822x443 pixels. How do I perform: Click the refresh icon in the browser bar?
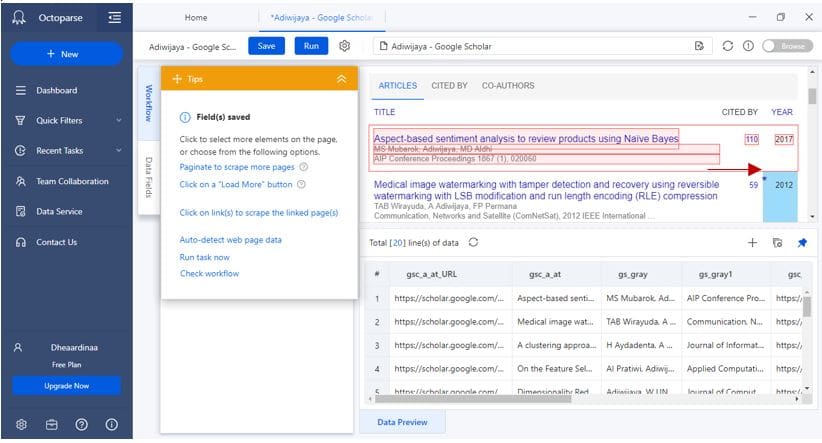(727, 46)
